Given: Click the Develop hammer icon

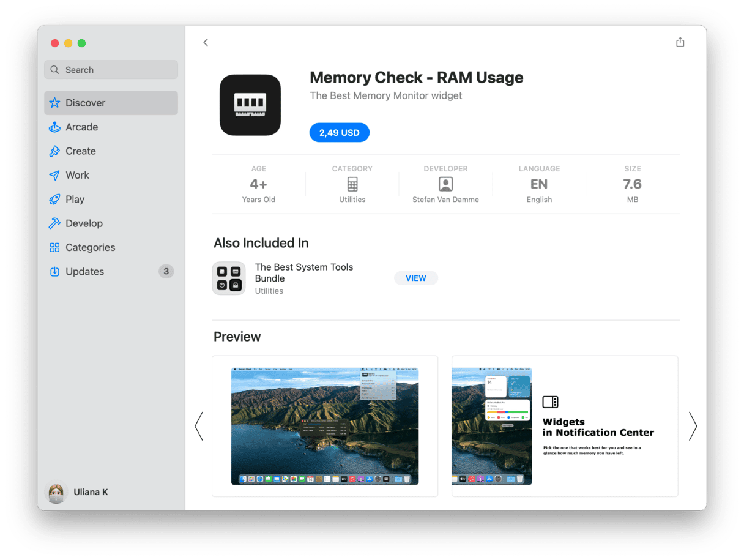Looking at the screenshot, I should [54, 223].
